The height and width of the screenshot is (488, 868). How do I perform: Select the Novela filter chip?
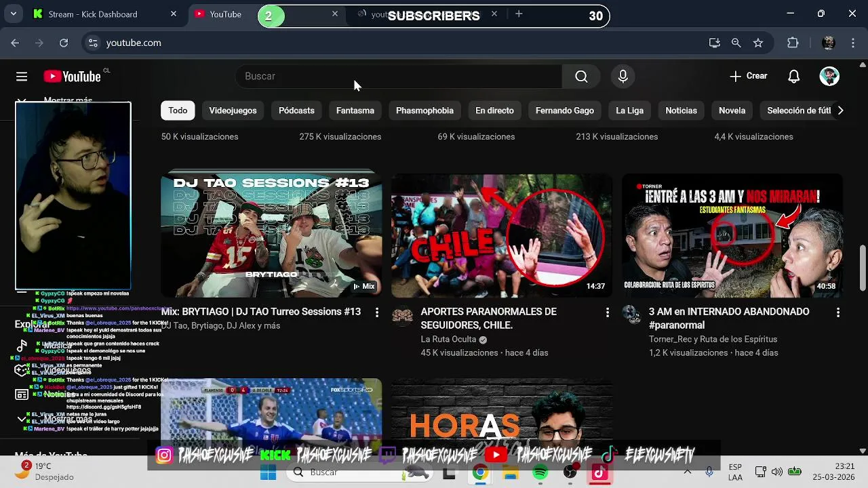[732, 110]
